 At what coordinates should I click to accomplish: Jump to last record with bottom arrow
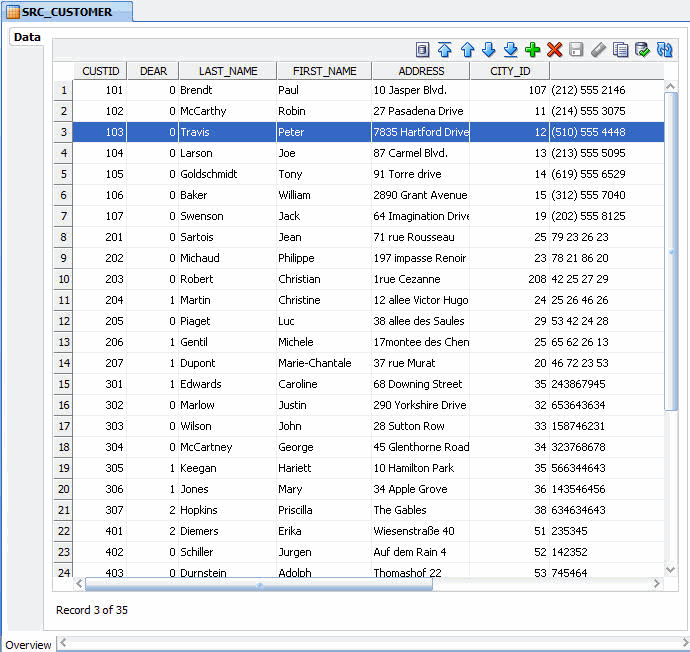pyautogui.click(x=510, y=50)
